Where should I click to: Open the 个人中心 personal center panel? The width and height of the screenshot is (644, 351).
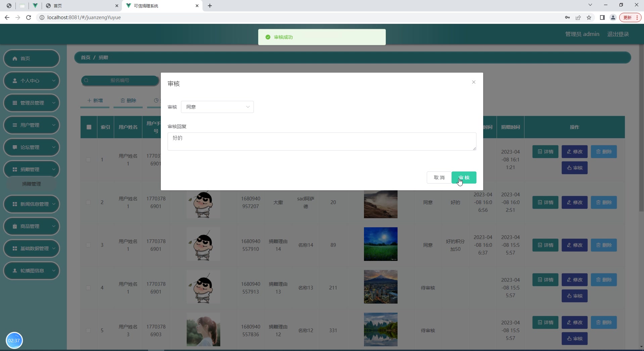click(x=32, y=81)
